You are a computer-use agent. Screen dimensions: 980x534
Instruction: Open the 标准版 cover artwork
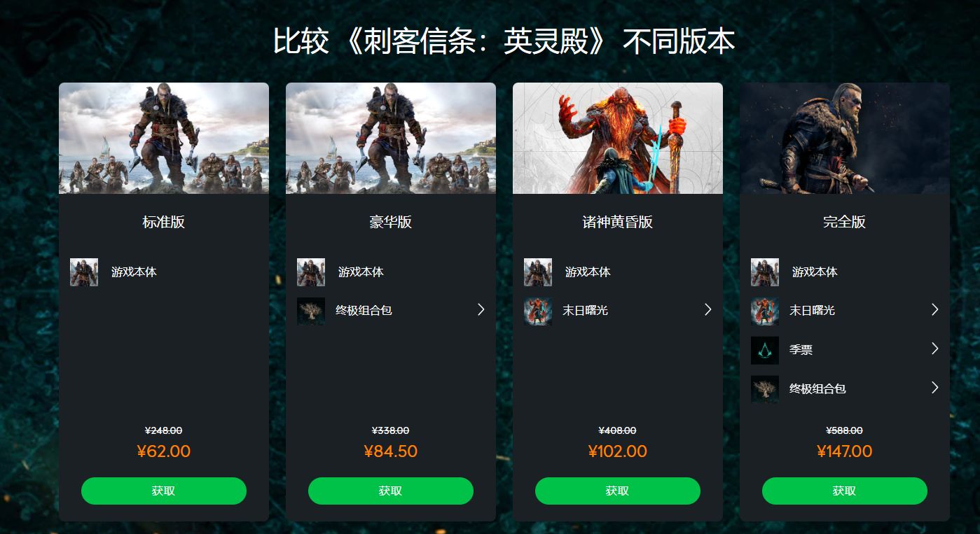164,138
